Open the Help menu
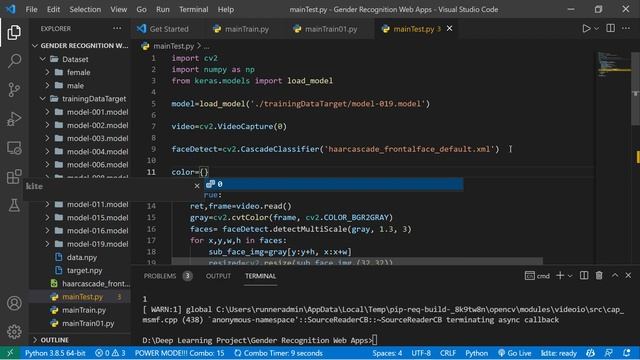 [x=226, y=9]
